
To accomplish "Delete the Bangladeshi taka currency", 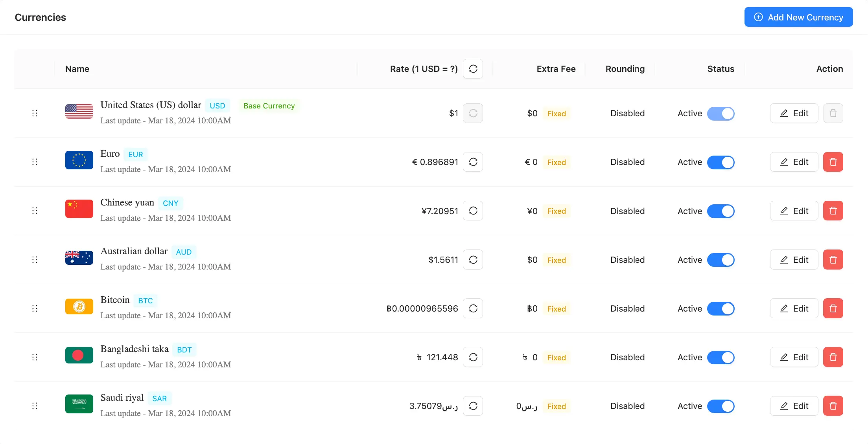I will [x=833, y=357].
